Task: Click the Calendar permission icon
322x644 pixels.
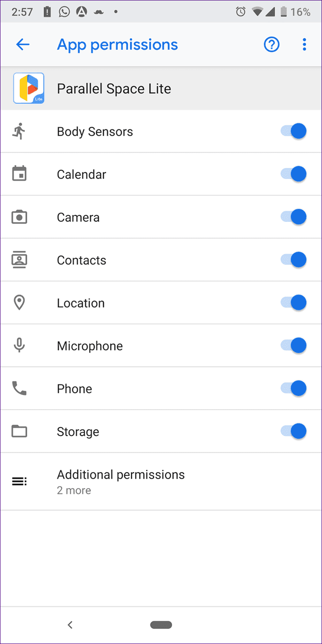Action: pos(19,174)
